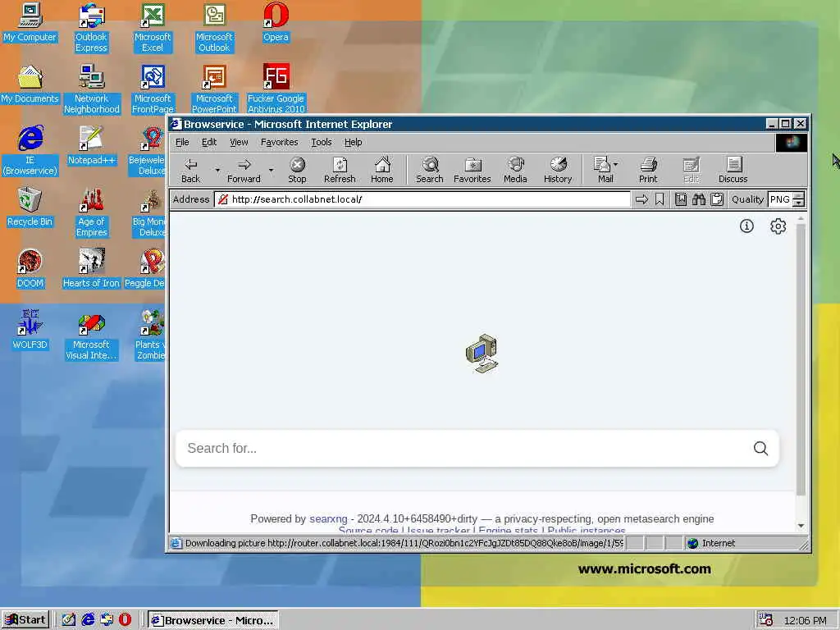This screenshot has height=630, width=840.
Task: Open the Tools menu
Action: [x=322, y=143]
